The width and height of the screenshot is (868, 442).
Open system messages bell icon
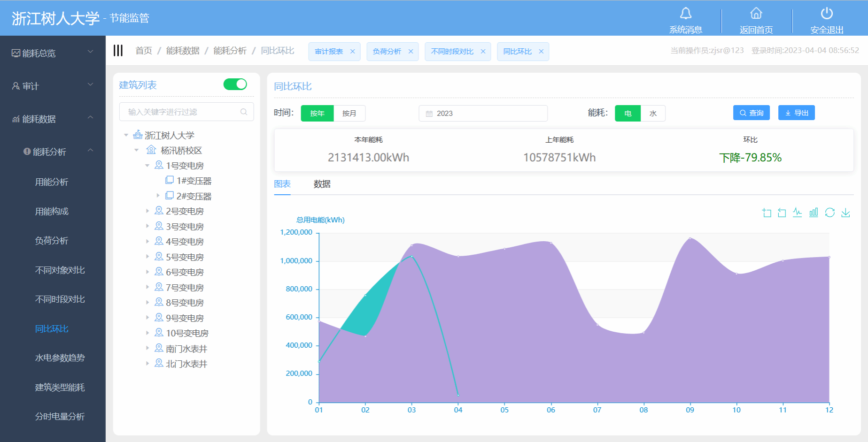pos(686,14)
